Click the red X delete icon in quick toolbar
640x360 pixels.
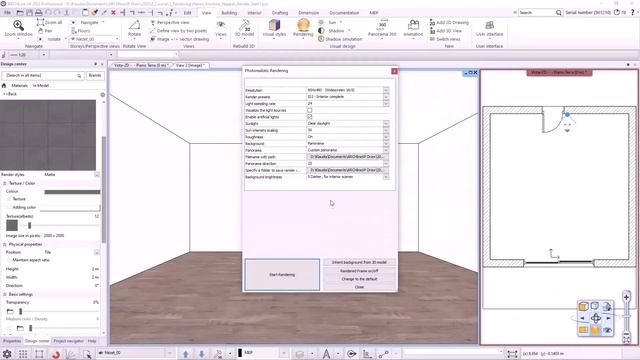113,13
